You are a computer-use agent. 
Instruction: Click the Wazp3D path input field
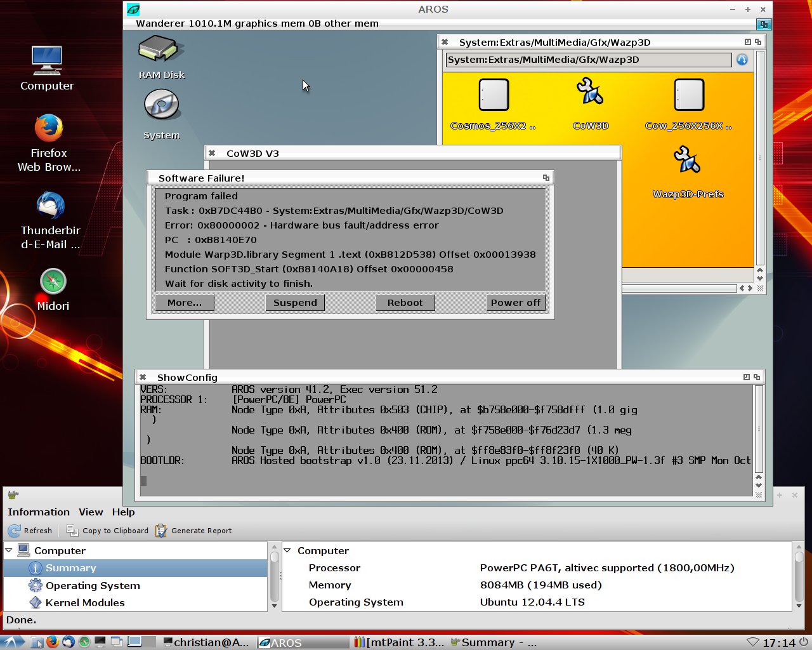click(588, 60)
